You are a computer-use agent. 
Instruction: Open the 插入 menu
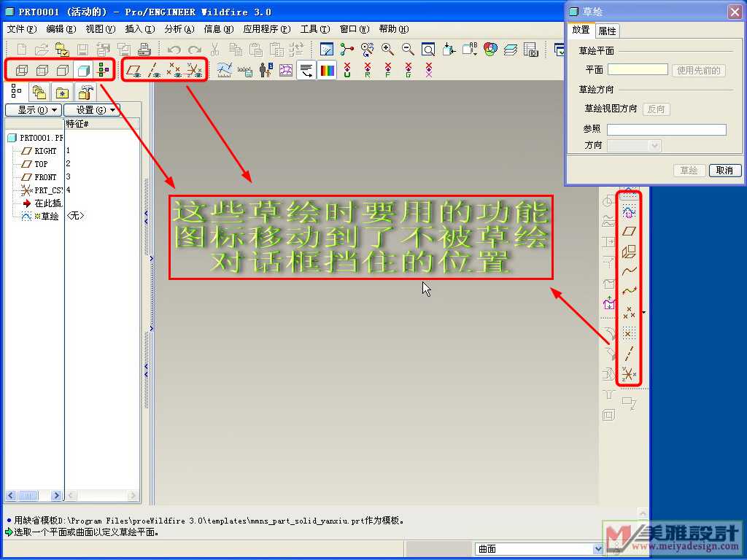click(140, 29)
